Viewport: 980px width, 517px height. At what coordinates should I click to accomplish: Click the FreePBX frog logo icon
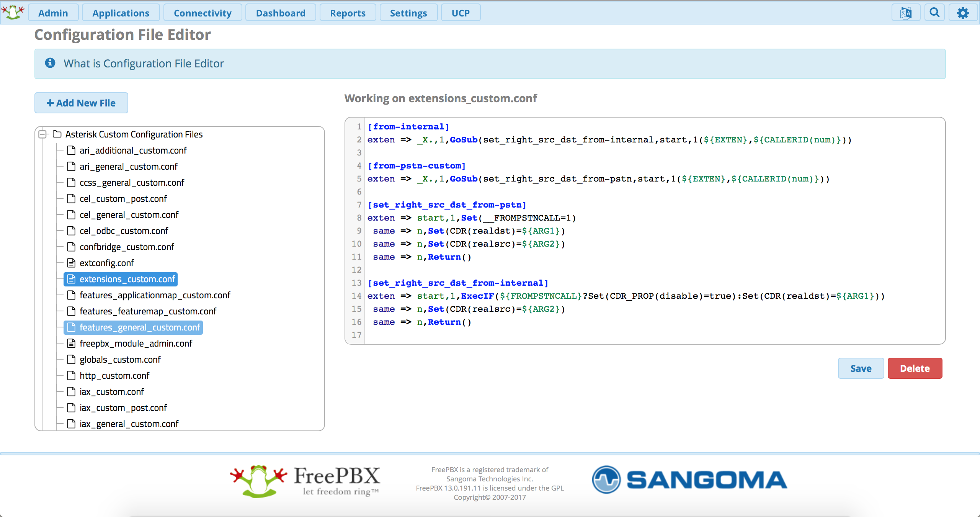pyautogui.click(x=13, y=12)
